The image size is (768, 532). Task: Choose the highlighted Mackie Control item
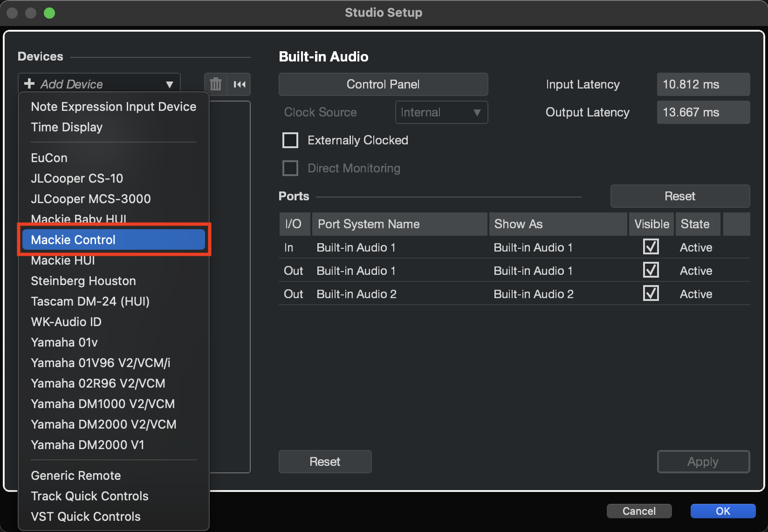pyautogui.click(x=114, y=240)
